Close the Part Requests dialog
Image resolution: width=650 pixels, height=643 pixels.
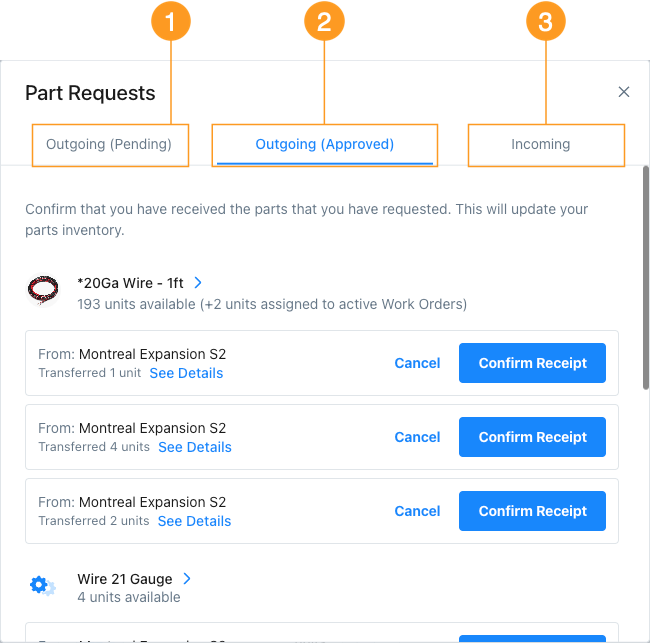[624, 92]
